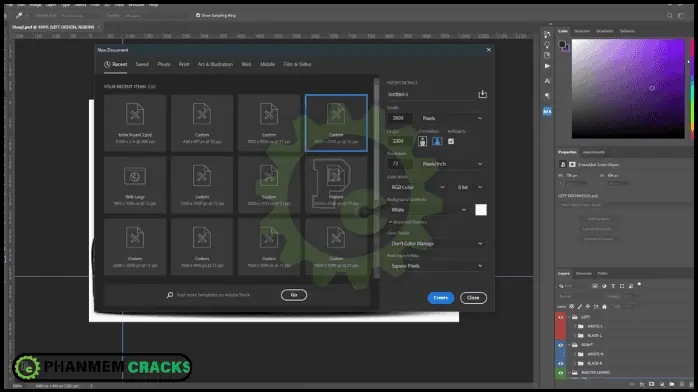
Task: Open the RGB Color mode dropdown
Action: pyautogui.click(x=417, y=187)
